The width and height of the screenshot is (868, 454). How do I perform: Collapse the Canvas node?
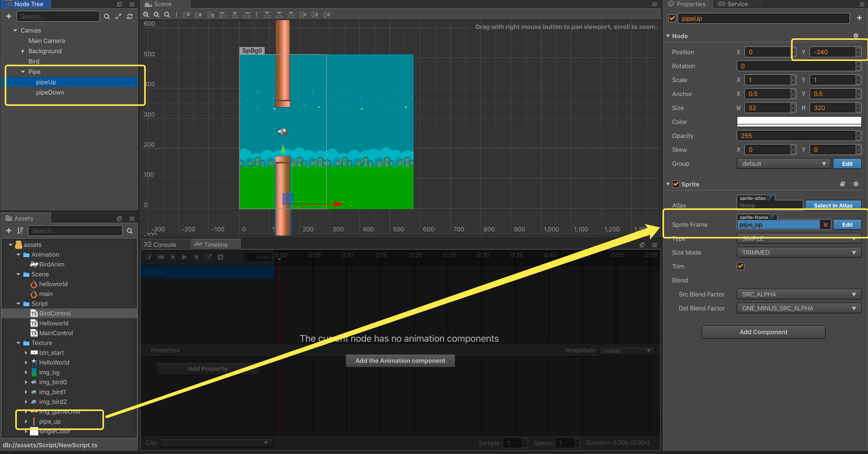tap(15, 30)
